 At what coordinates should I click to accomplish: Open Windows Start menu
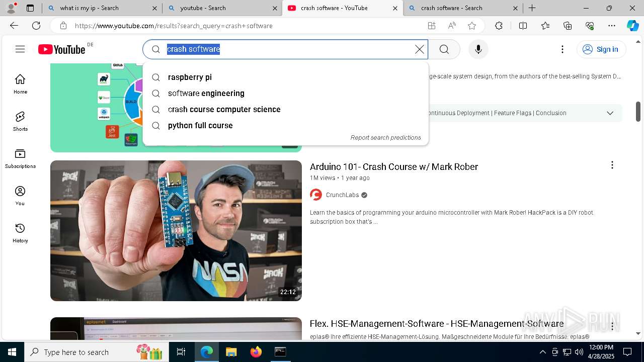(12, 352)
